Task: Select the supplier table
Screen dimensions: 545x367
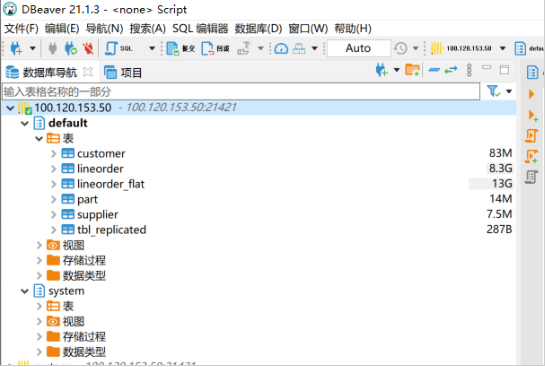Action: tap(97, 215)
